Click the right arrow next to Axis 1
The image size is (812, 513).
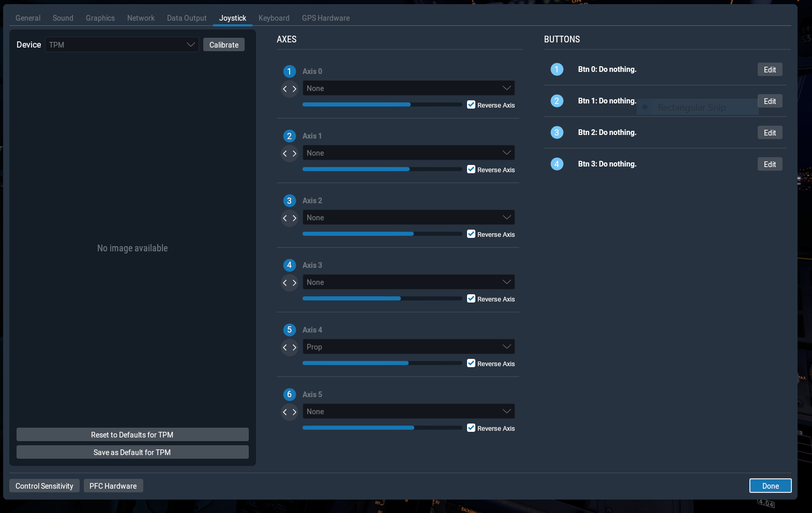[294, 154]
